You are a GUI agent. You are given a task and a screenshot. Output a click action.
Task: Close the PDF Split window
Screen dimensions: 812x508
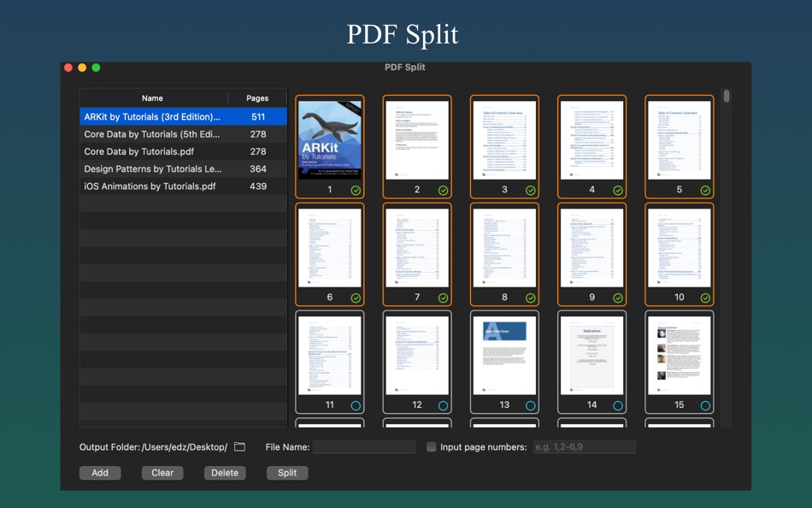click(x=68, y=68)
